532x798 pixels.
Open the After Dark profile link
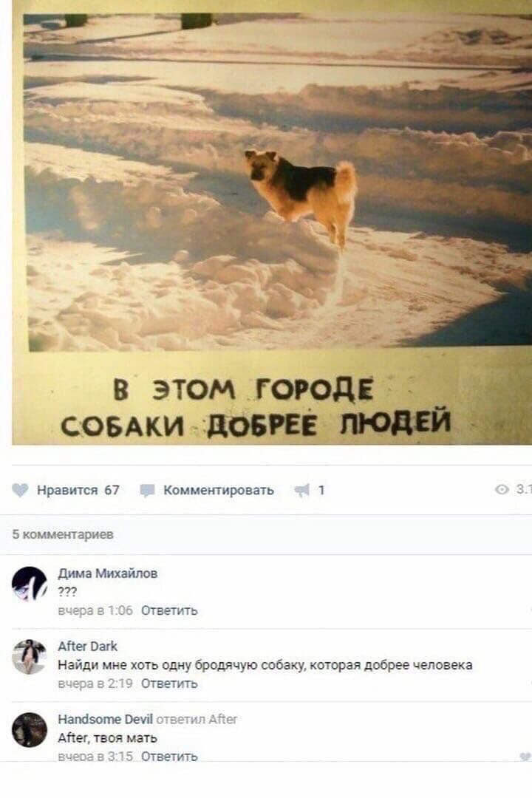click(x=88, y=646)
